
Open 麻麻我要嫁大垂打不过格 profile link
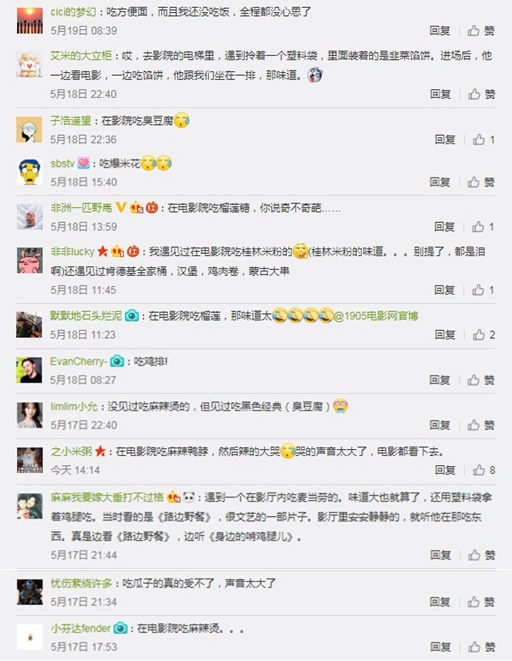[107, 497]
